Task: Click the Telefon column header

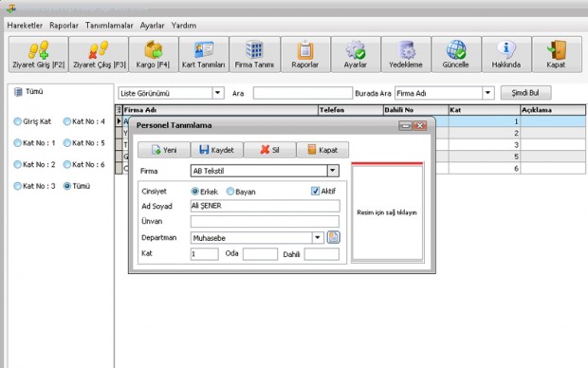Action: 351,110
